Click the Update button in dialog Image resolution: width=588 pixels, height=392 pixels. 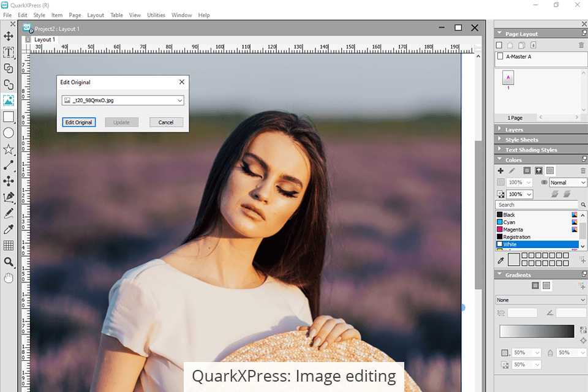121,123
